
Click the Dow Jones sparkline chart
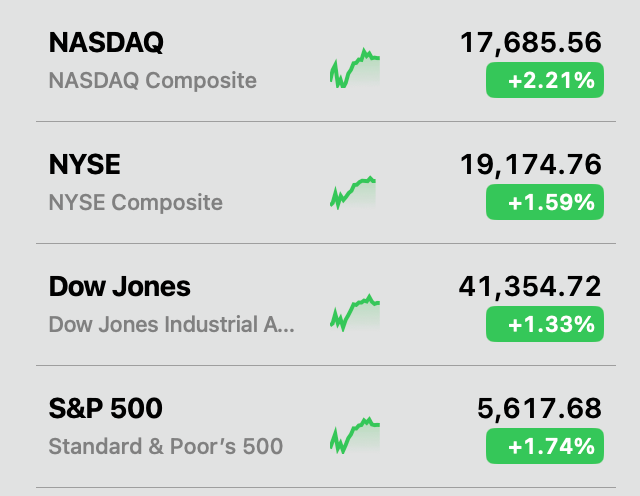[355, 314]
